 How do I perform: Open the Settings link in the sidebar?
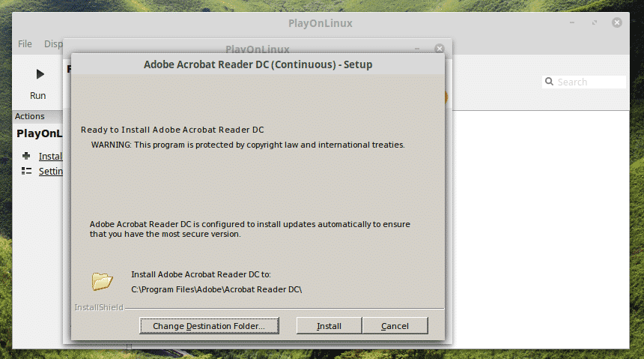51,171
